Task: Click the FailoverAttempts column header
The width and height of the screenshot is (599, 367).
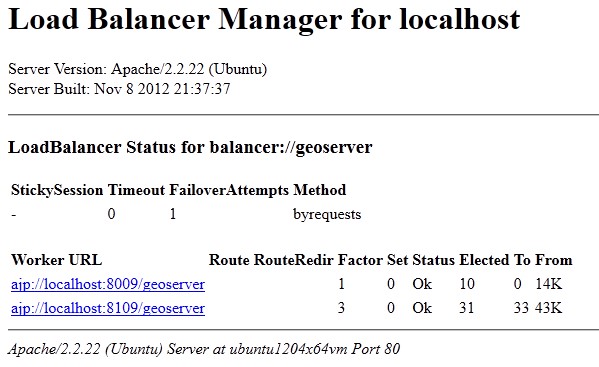Action: (229, 190)
